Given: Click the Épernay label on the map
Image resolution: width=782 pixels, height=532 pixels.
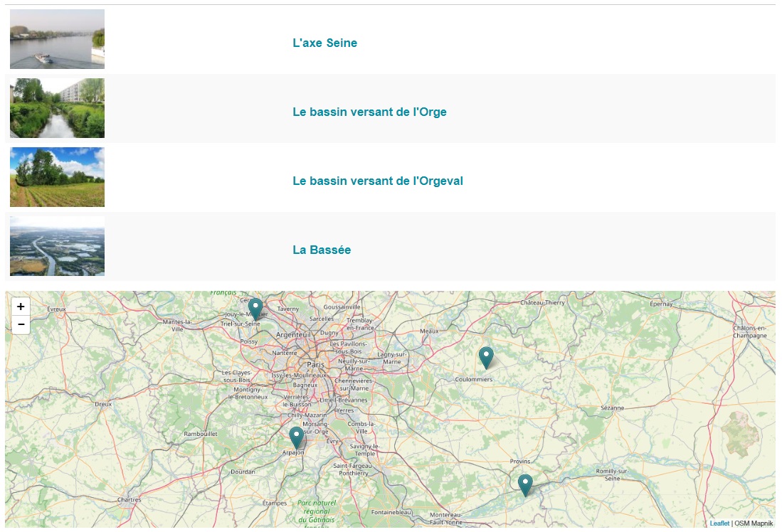Looking at the screenshot, I should point(661,304).
